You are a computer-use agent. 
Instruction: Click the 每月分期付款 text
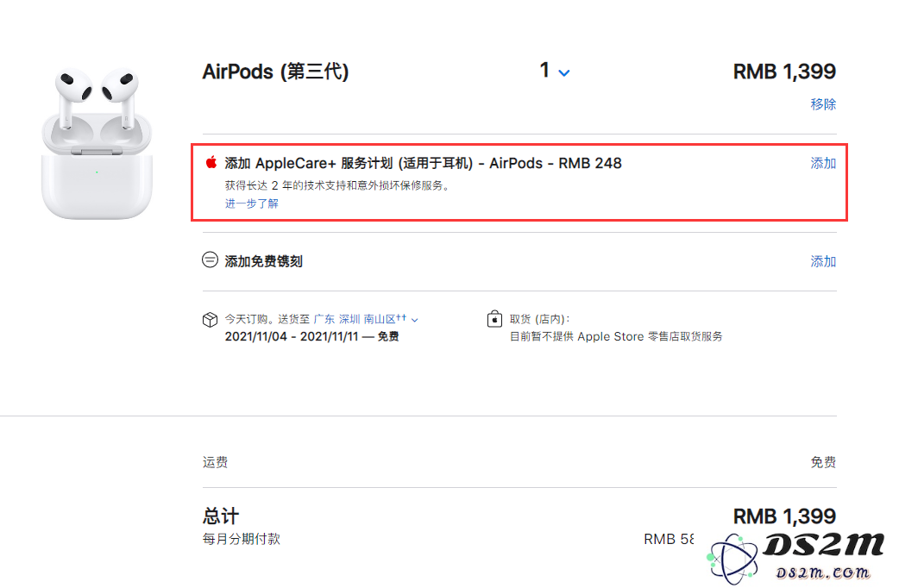242,539
